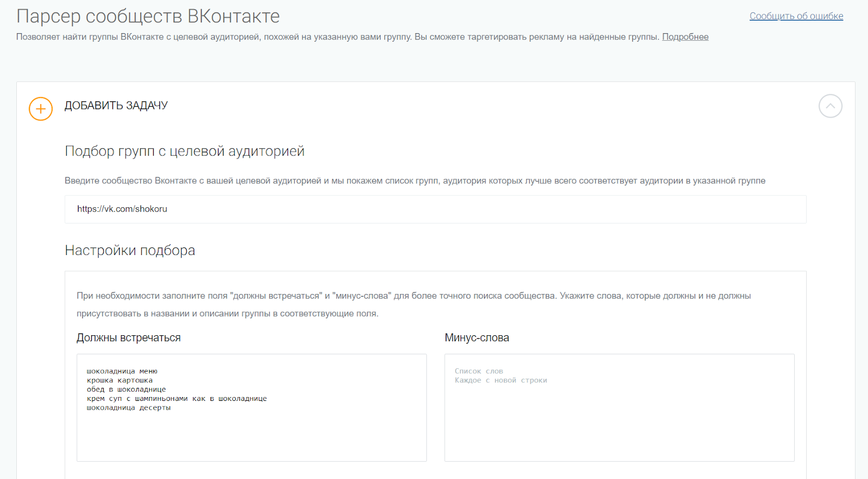Screen dimensions: 868x479
Task: Click the "шоколадница десерты" keyword line
Action: pos(129,408)
